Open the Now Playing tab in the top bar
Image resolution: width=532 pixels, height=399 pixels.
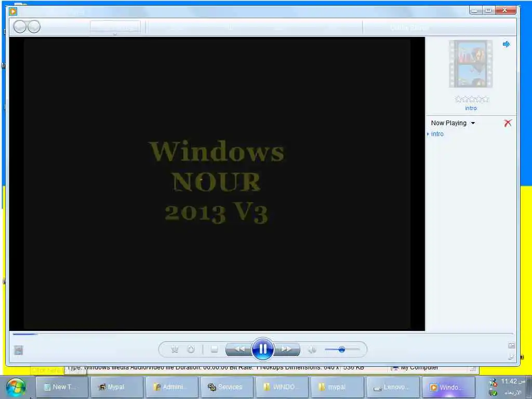115,27
